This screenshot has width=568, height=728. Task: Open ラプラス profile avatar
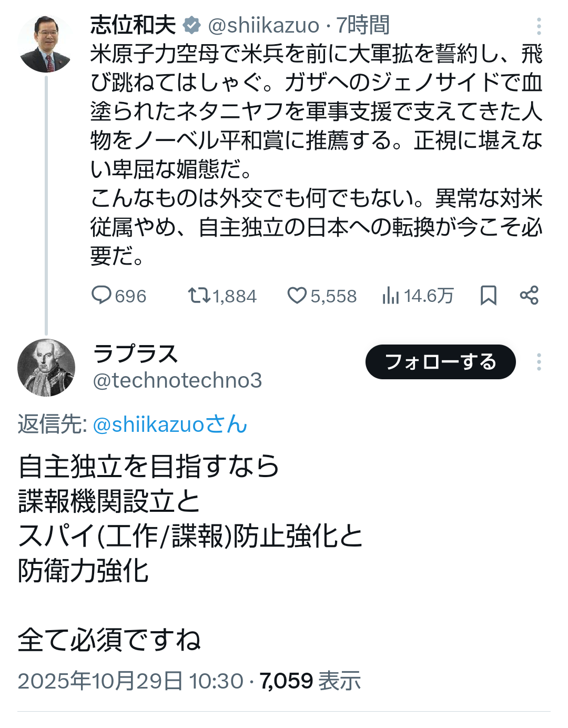coord(46,367)
